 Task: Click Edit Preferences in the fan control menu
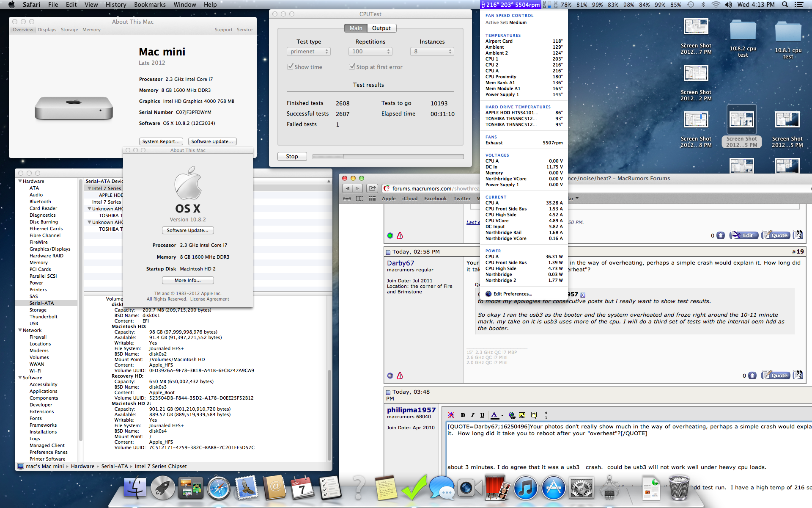[x=513, y=294]
